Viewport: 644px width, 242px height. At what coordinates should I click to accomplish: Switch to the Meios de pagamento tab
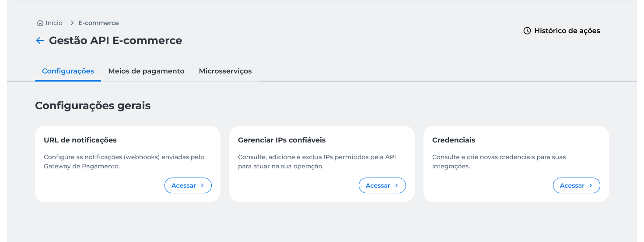(x=146, y=71)
